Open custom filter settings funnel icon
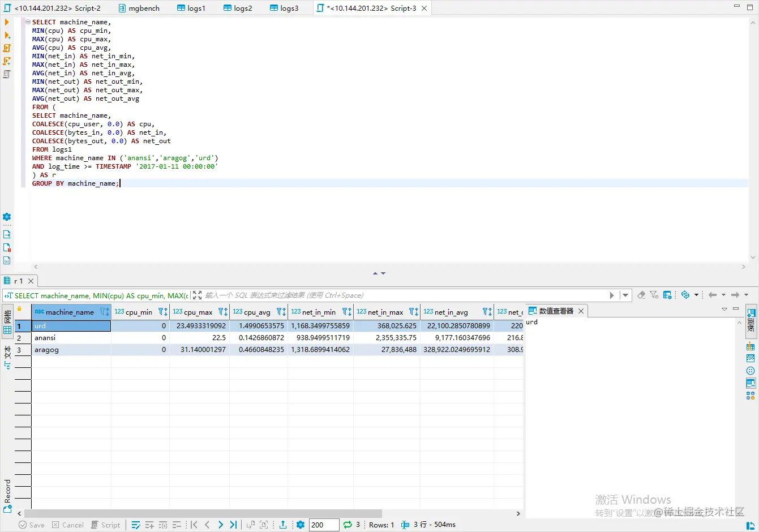Viewport: 759px width, 532px height. tap(654, 295)
